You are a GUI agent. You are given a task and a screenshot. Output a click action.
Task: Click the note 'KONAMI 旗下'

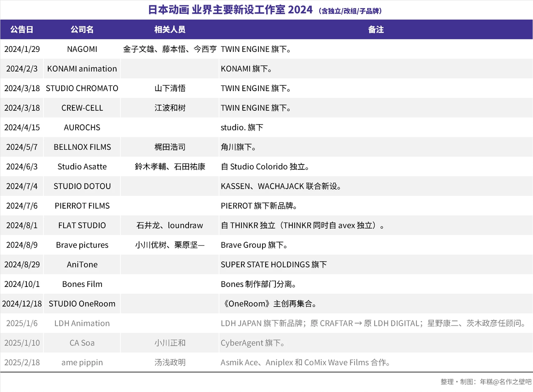tap(246, 69)
